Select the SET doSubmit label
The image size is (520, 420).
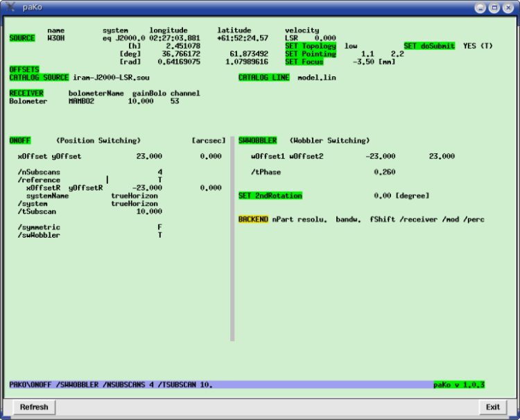(429, 46)
